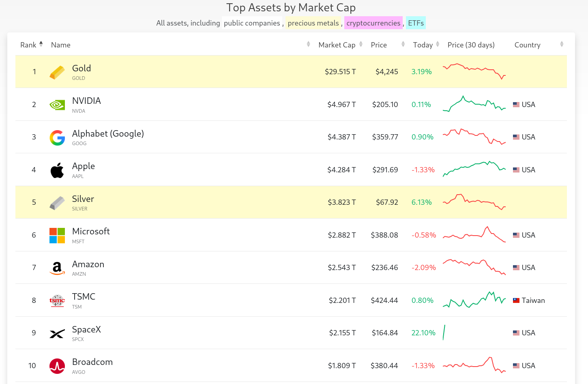Click the Microsoft logo icon
The height and width of the screenshot is (384, 588).
pyautogui.click(x=57, y=236)
